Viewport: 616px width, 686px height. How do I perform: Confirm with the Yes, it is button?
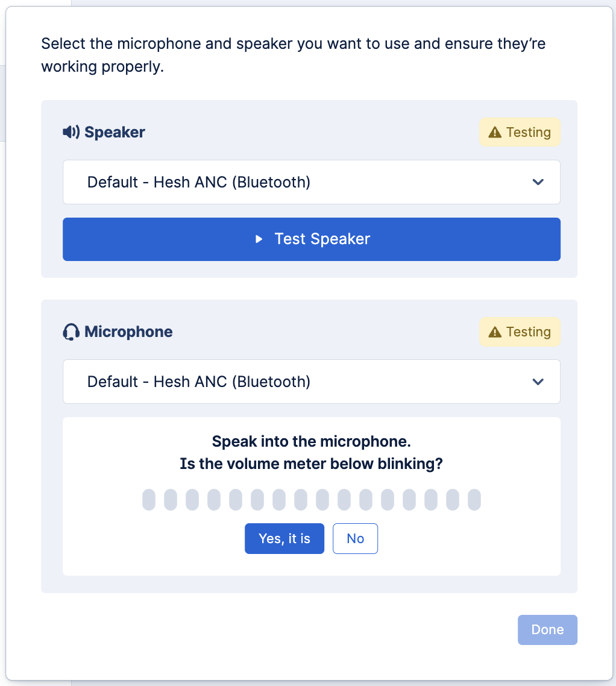(284, 538)
